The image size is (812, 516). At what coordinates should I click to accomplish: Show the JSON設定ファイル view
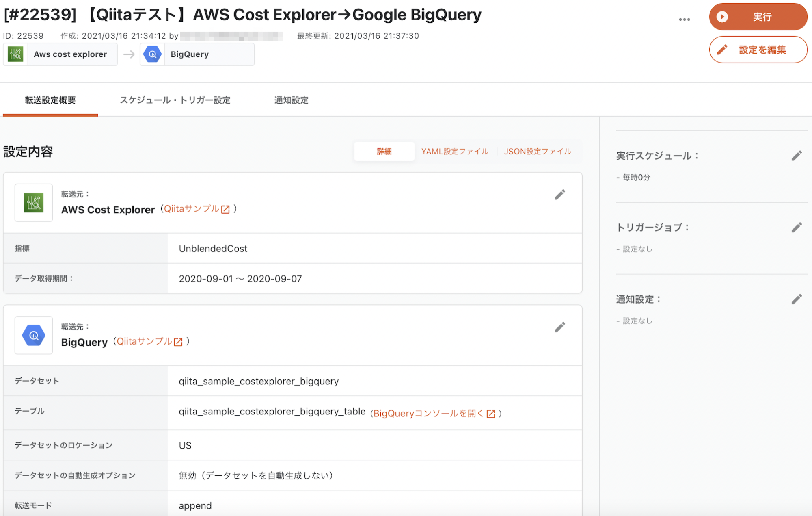538,152
